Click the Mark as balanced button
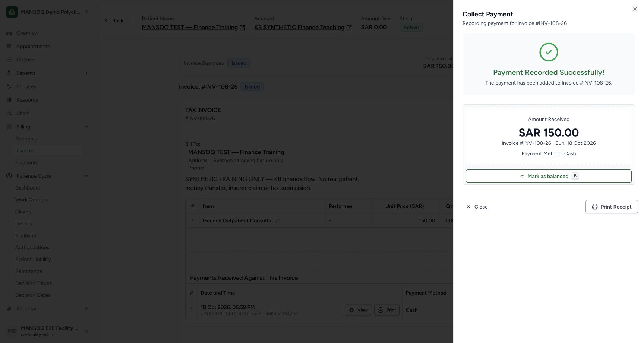 (x=549, y=176)
